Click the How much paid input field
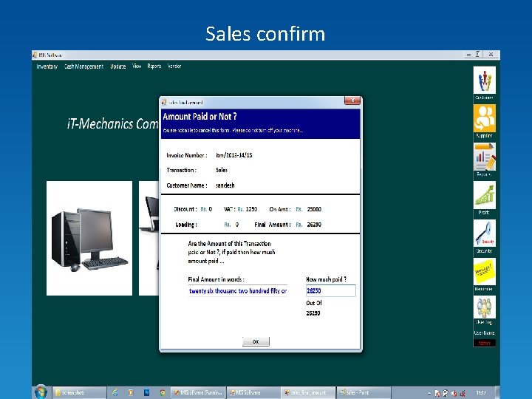 click(x=331, y=291)
